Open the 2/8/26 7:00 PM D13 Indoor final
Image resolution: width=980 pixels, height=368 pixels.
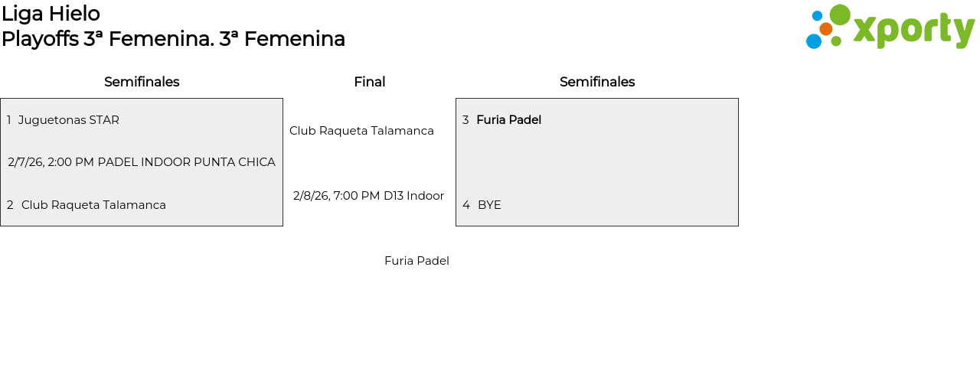(x=368, y=196)
